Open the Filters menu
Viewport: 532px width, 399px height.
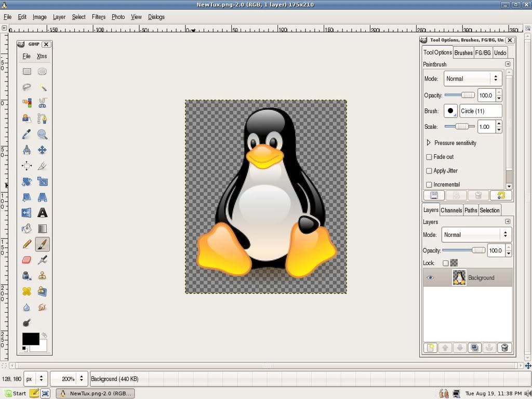[x=98, y=17]
